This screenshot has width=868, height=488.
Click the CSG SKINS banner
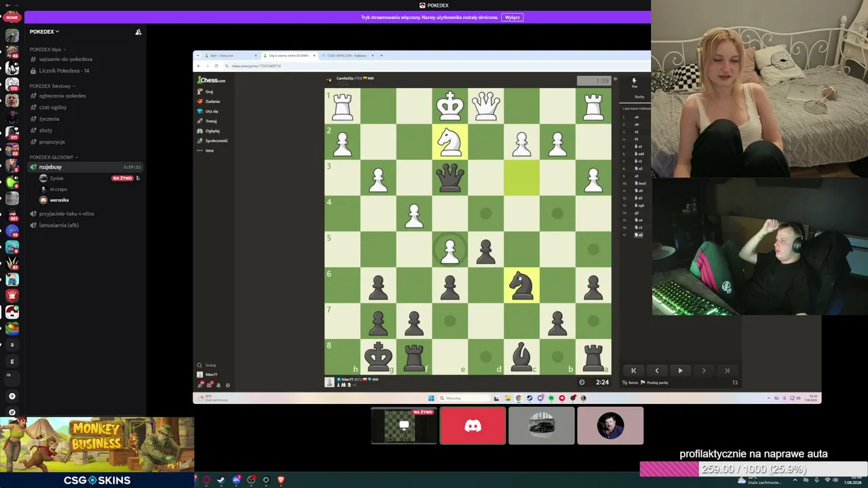97,481
